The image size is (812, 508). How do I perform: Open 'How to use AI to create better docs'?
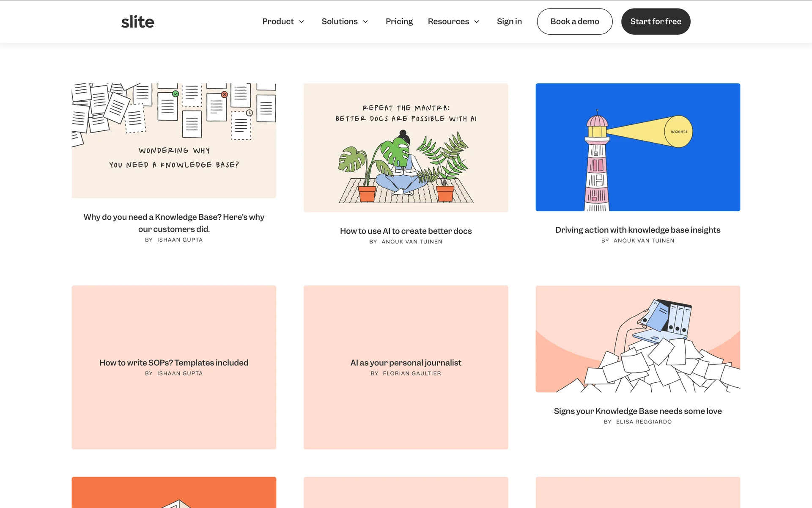pos(406,231)
